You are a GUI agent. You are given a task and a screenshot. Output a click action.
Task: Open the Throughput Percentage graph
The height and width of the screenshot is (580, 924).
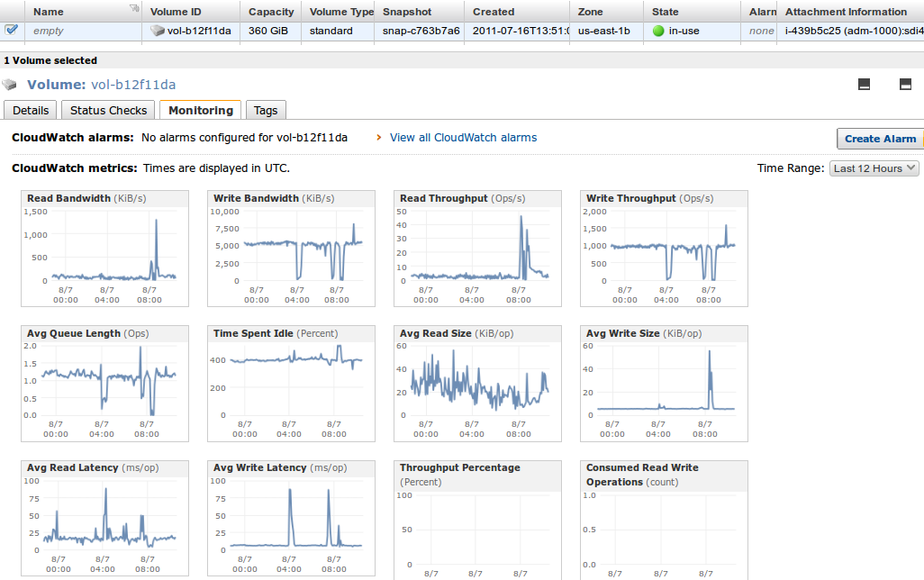[477, 520]
